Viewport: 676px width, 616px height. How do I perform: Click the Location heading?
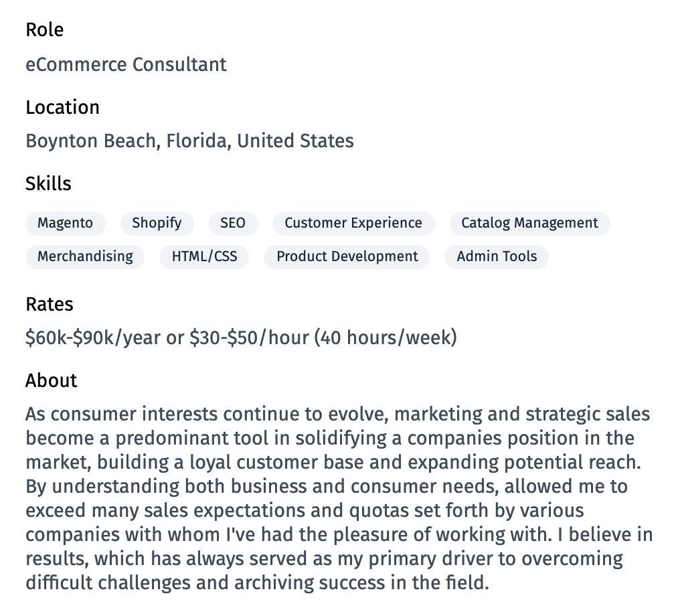coord(62,107)
